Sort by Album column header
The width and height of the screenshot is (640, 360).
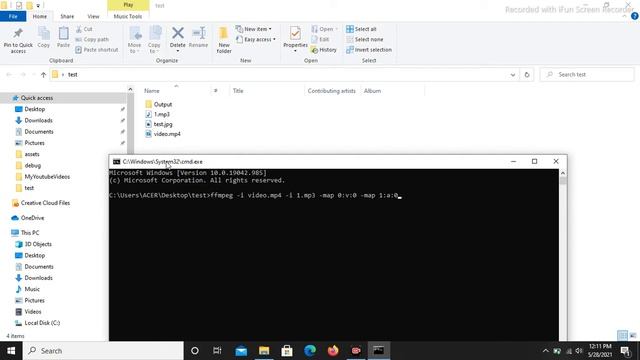(372, 91)
